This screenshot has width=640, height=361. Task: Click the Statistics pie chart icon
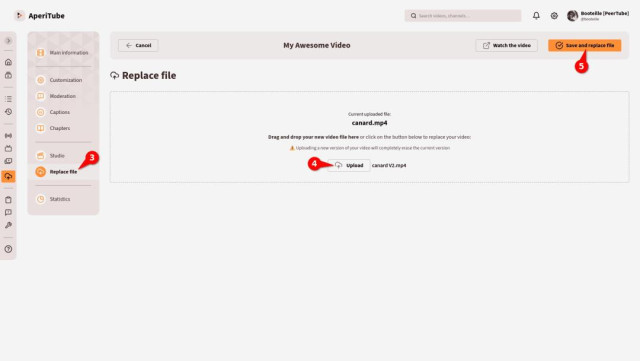click(40, 199)
